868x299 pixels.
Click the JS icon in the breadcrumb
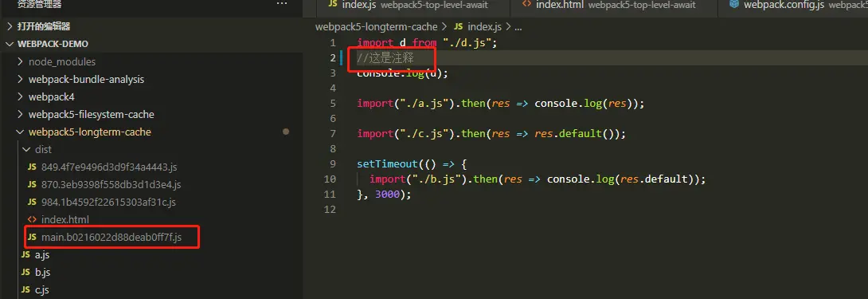[x=459, y=26]
